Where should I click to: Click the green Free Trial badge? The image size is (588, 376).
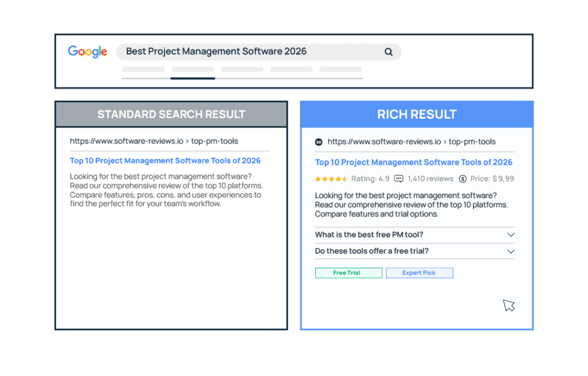click(348, 273)
